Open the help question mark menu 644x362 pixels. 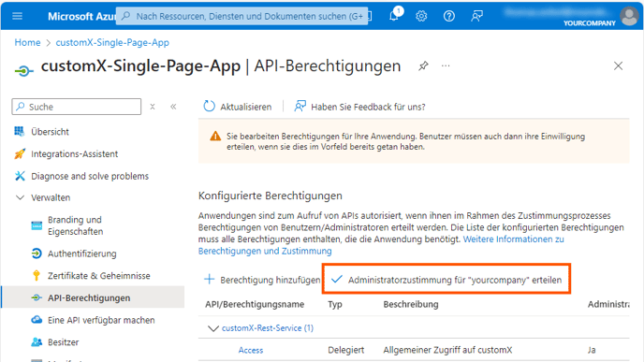449,16
